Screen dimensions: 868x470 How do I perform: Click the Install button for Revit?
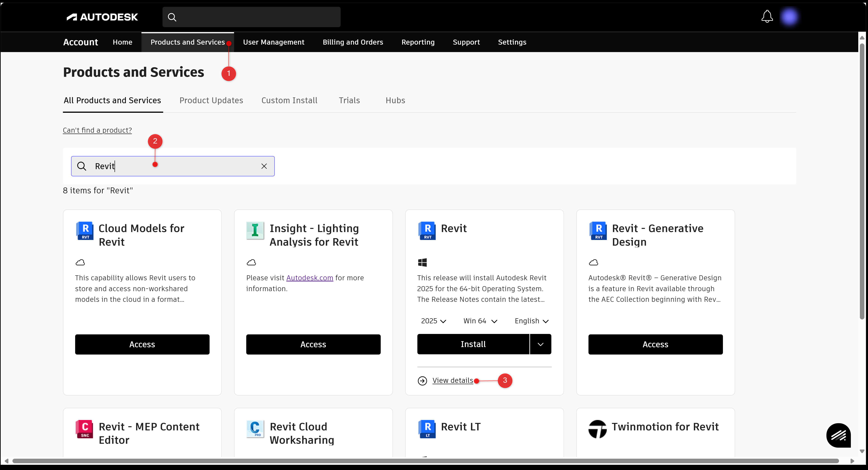tap(473, 344)
